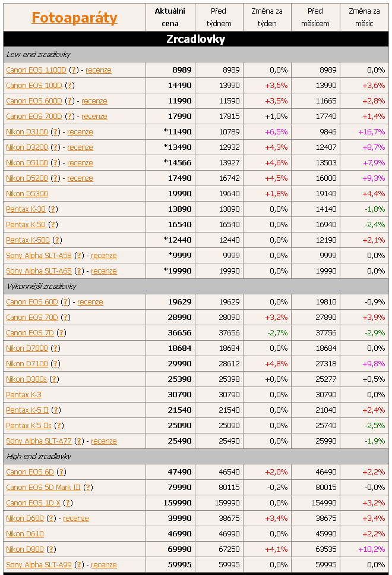
Task: Go to the Nikon D610 product link
Action: pos(25,534)
